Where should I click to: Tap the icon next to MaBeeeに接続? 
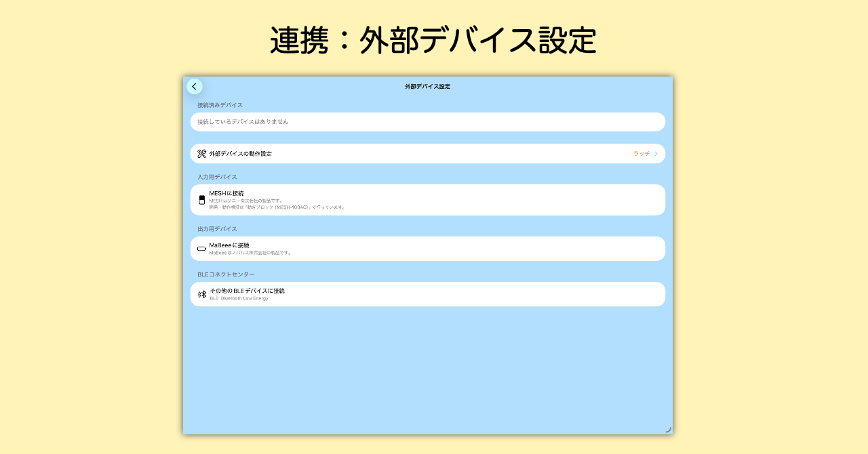tap(201, 248)
